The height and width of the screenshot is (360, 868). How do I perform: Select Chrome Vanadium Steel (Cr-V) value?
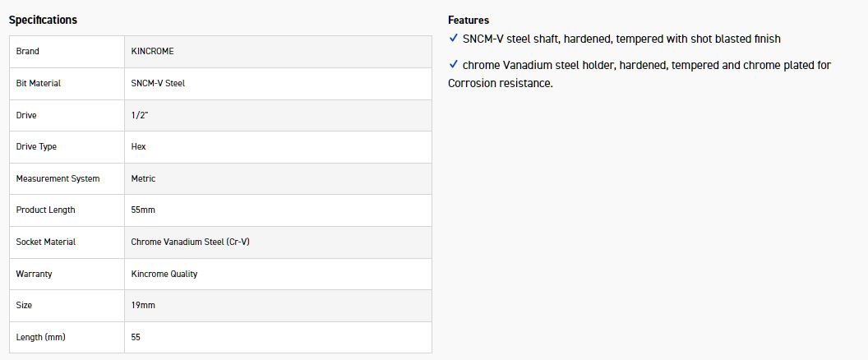tap(190, 242)
